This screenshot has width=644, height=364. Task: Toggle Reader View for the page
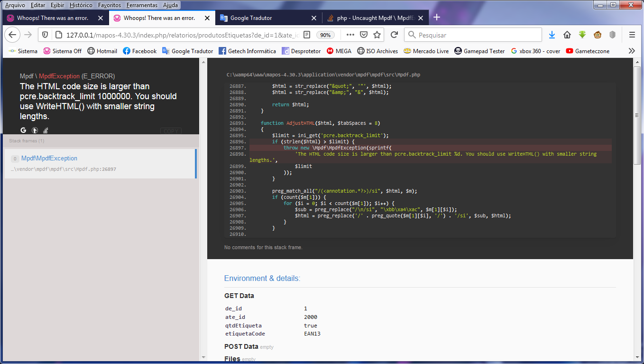tap(305, 35)
